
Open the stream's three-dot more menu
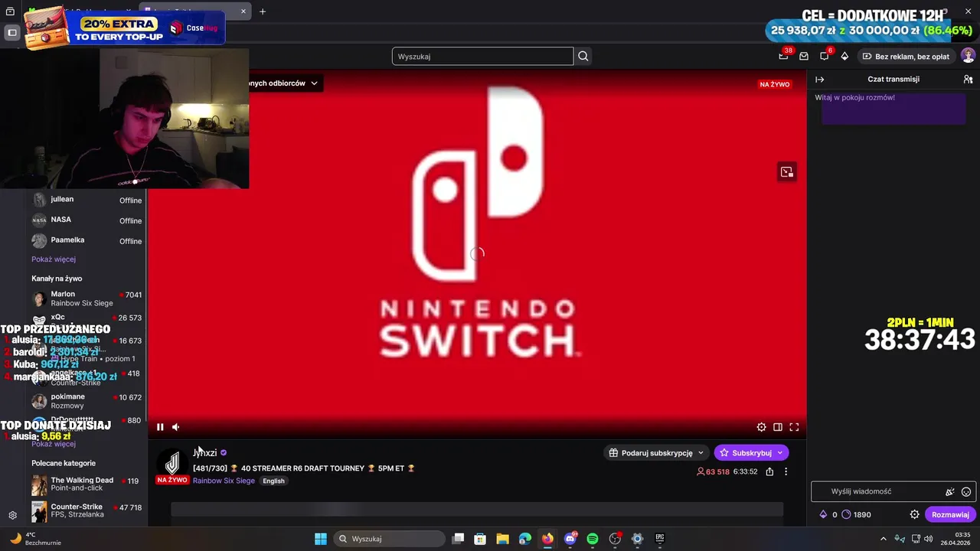tap(786, 471)
